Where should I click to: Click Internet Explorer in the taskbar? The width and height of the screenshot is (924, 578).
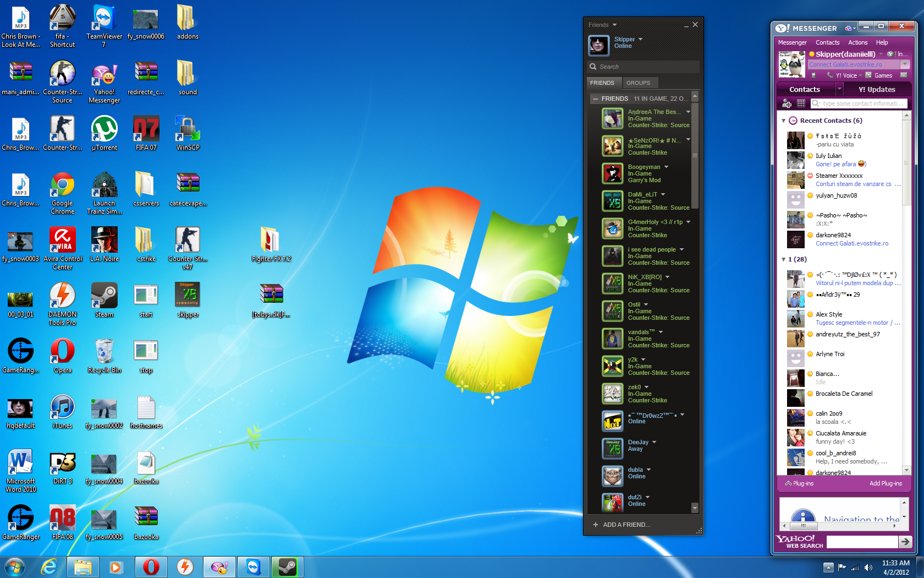click(49, 567)
